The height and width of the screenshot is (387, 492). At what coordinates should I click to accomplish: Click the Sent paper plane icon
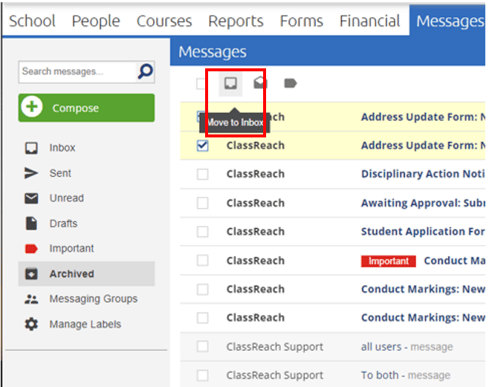pyautogui.click(x=31, y=173)
